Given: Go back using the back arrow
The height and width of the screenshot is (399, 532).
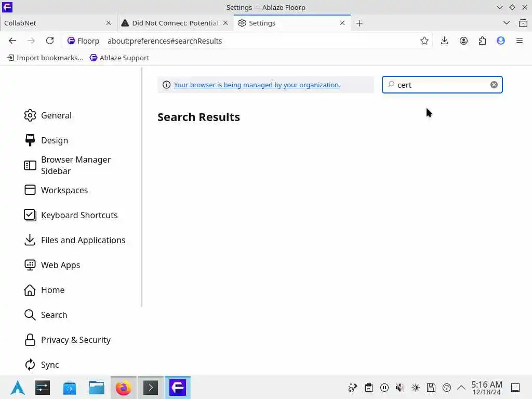Looking at the screenshot, I should [x=12, y=41].
